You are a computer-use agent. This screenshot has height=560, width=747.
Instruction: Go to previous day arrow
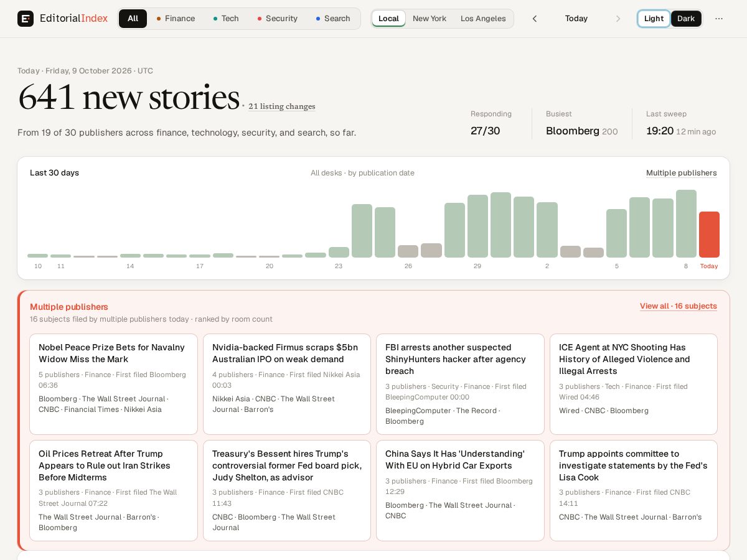[535, 19]
